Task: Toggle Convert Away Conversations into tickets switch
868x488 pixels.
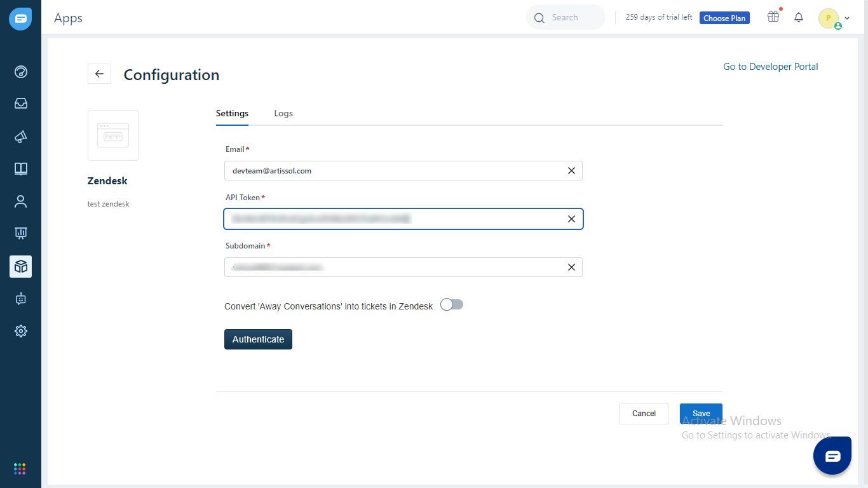Action: click(452, 305)
